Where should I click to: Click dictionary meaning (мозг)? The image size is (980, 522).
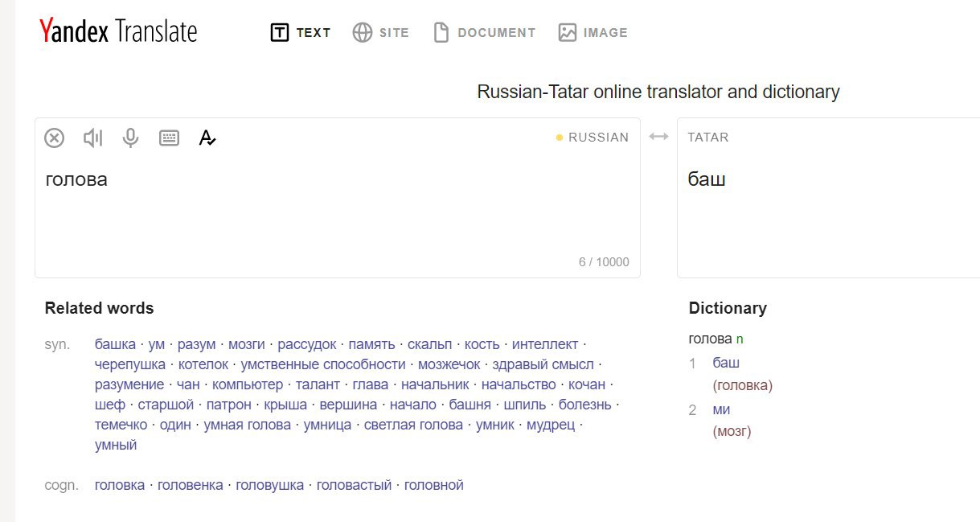click(732, 432)
